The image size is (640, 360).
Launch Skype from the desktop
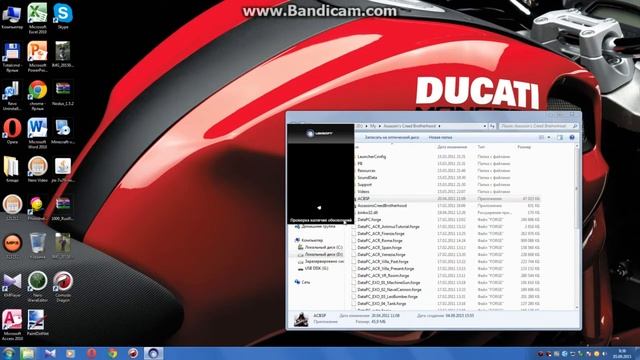[x=63, y=16]
